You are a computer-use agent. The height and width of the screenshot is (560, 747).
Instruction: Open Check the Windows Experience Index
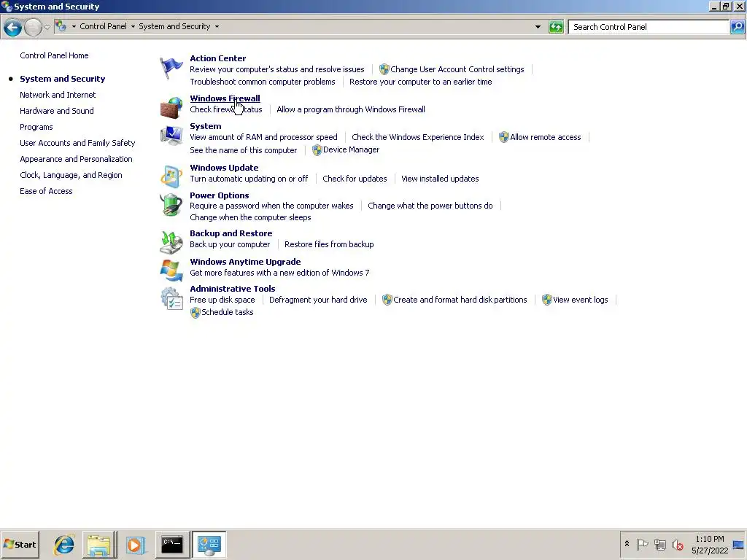click(418, 137)
